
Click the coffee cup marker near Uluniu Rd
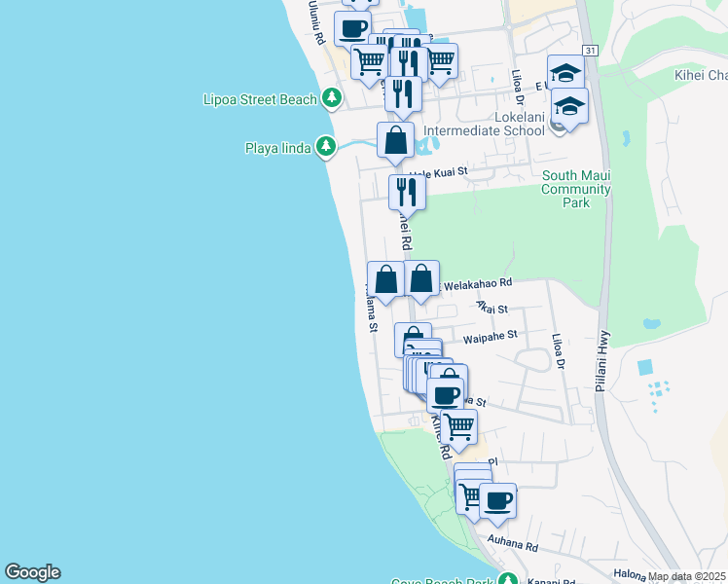click(x=352, y=31)
